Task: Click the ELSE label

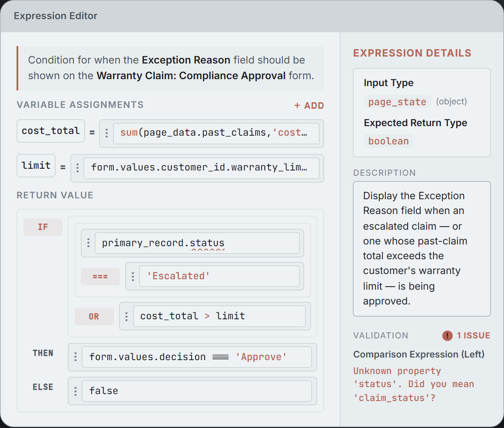Action: coord(43,387)
